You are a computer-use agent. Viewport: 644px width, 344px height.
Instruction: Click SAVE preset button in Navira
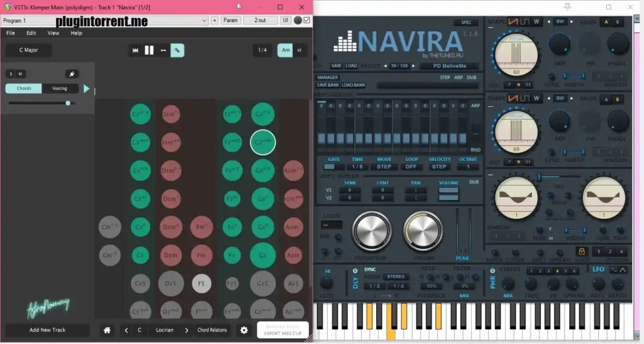pos(336,66)
